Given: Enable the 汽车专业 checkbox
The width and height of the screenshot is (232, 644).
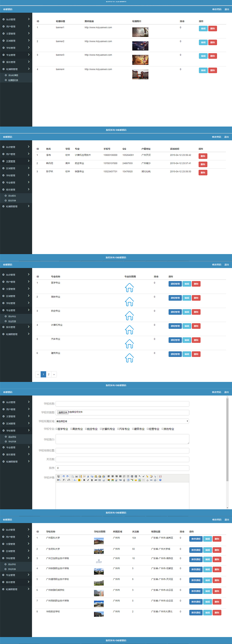Looking at the screenshot, I should (118, 429).
